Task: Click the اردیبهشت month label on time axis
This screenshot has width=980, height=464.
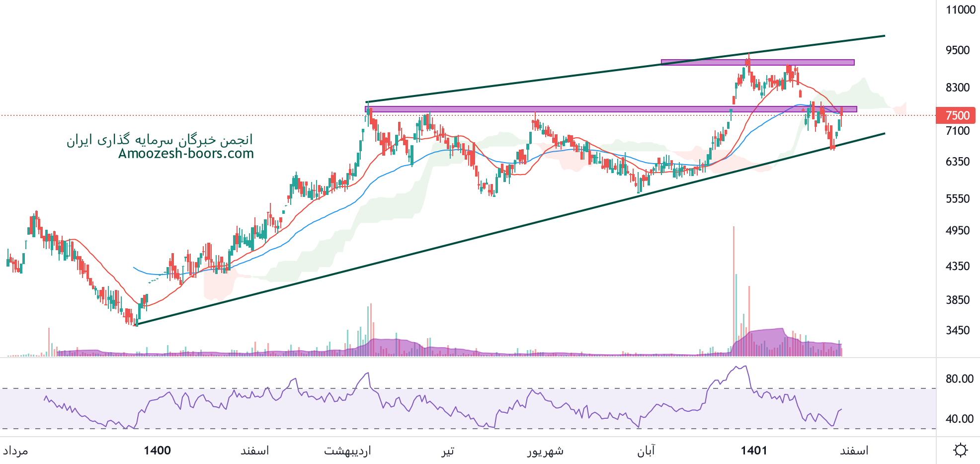Action: pos(347,451)
